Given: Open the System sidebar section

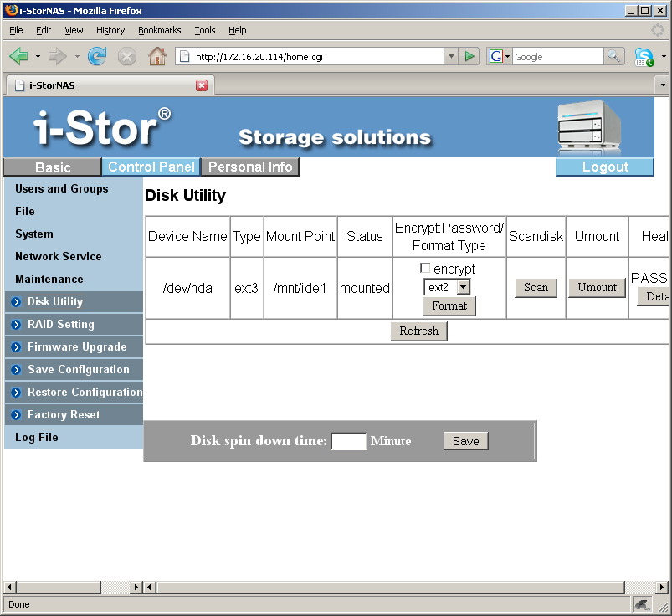Looking at the screenshot, I should (34, 234).
